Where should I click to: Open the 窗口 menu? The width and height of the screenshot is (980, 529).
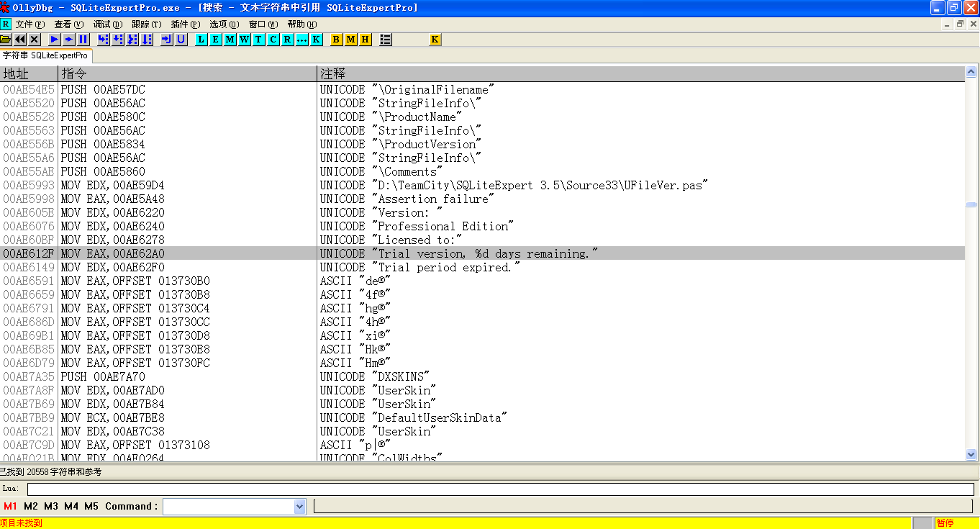[x=263, y=24]
